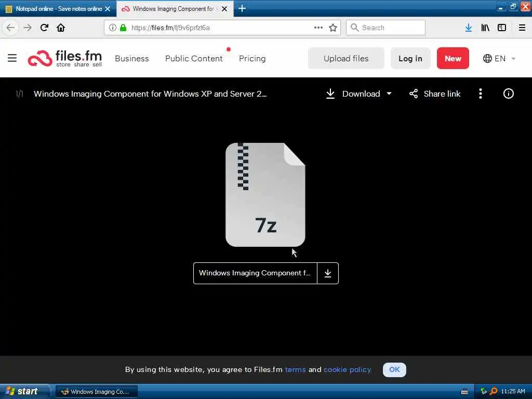Open Public Content page
532x399 pixels.
pyautogui.click(x=194, y=58)
